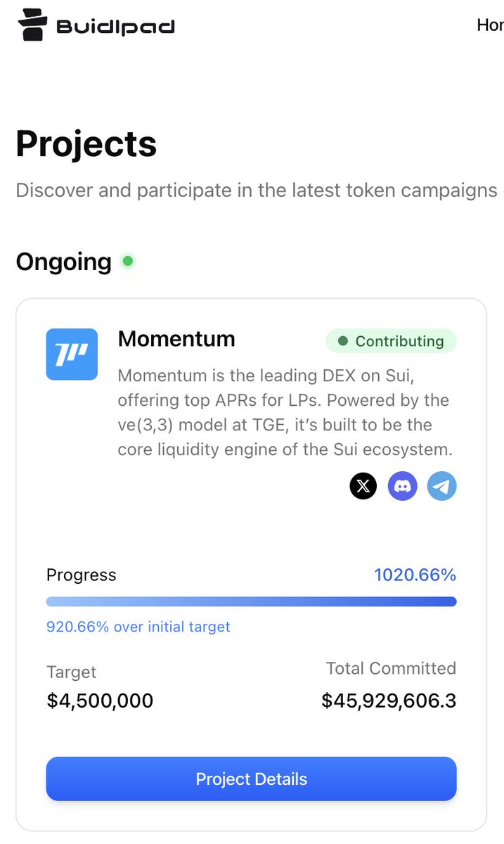Click the '920.66% over initial target' text
This screenshot has width=504, height=844.
click(138, 627)
